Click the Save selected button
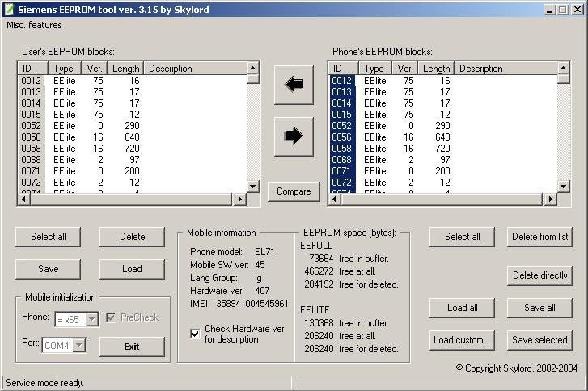Screen dimensions: 588x391 click(x=539, y=340)
